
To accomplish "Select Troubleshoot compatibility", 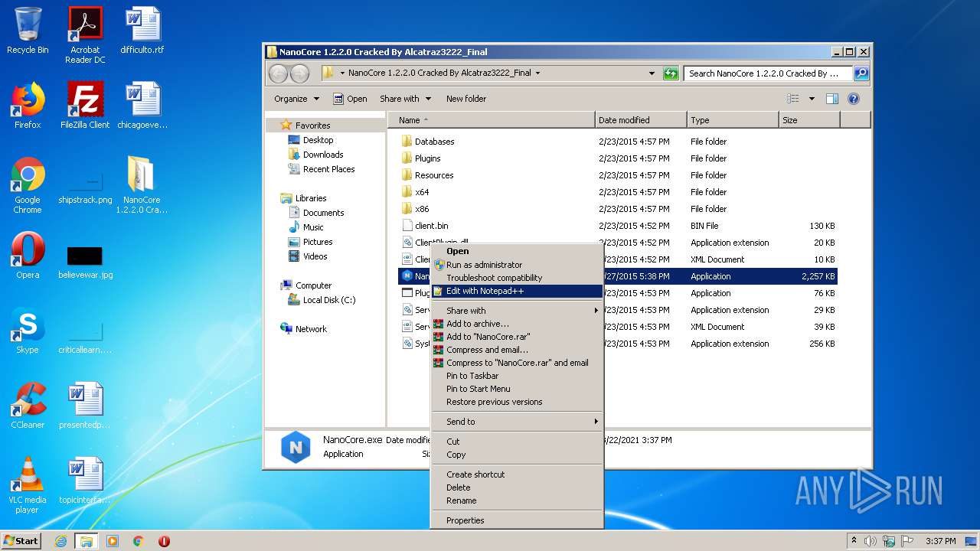I will coord(517,278).
